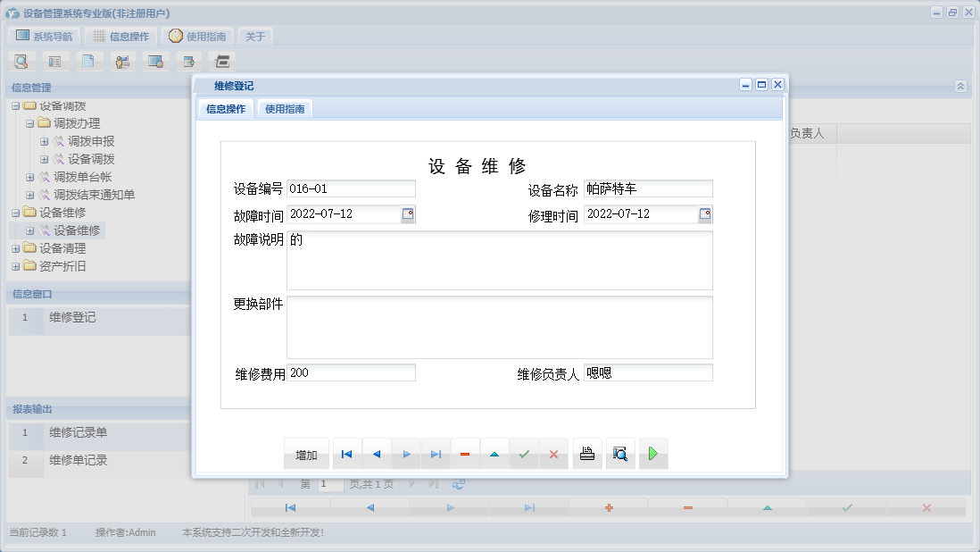Edit record using blue triangle icon

coord(494,454)
